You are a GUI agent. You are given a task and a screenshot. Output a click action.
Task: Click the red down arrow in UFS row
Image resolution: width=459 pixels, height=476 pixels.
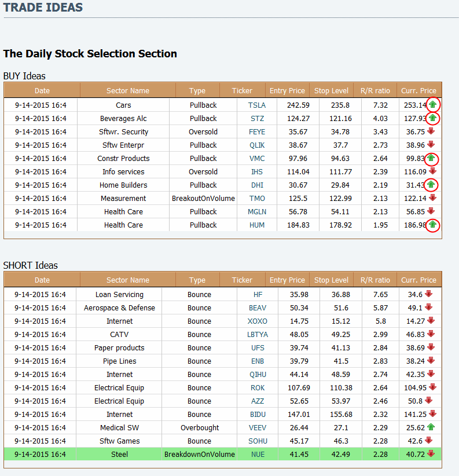(x=431, y=347)
